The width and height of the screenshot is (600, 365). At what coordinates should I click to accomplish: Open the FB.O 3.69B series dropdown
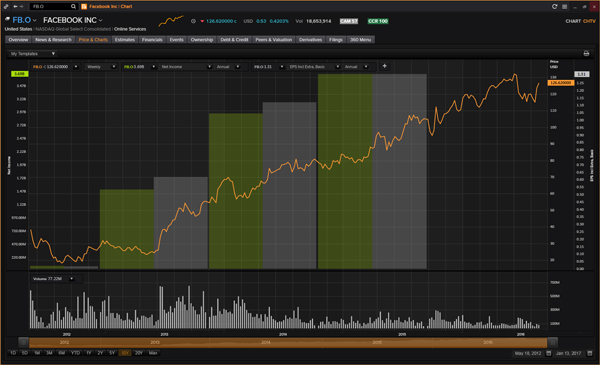pyautogui.click(x=153, y=67)
